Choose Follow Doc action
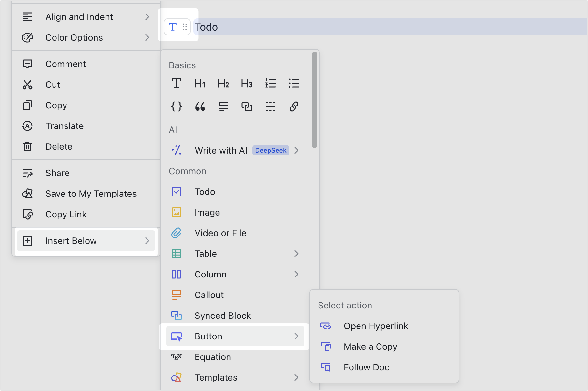The height and width of the screenshot is (391, 588). [x=384, y=367]
